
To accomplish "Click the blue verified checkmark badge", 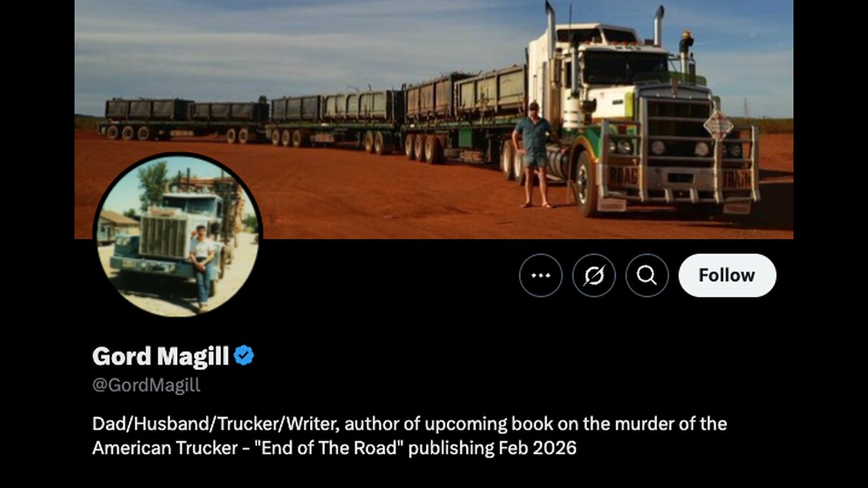I will 244,355.
